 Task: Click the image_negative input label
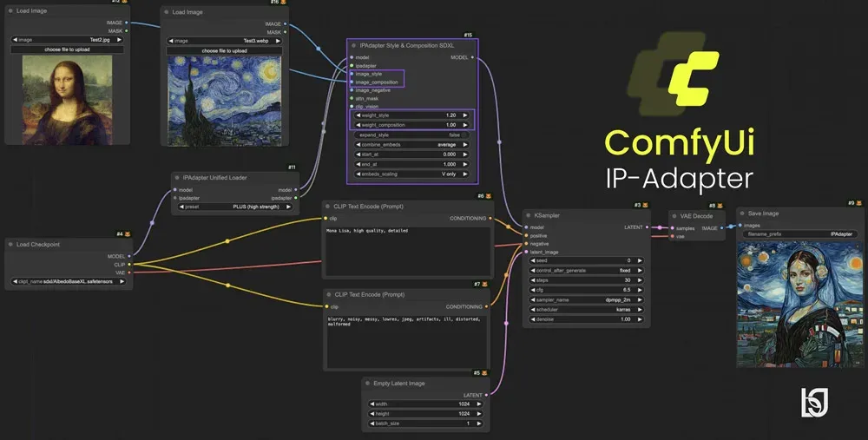(373, 90)
